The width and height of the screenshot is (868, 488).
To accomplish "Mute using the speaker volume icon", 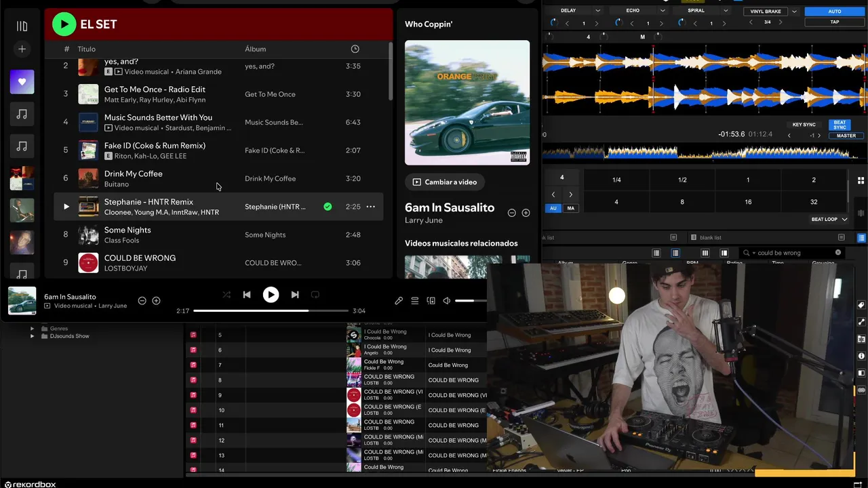I will click(447, 301).
